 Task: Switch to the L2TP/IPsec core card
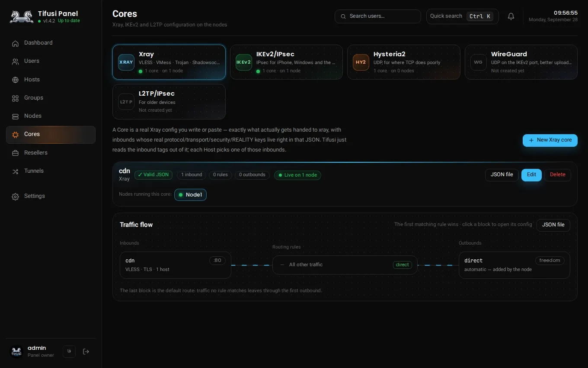pos(169,102)
